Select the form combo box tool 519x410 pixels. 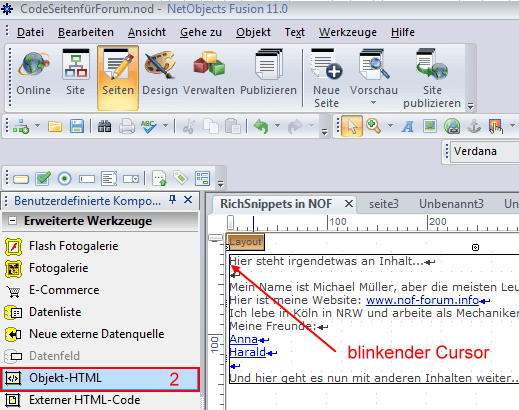click(x=131, y=179)
